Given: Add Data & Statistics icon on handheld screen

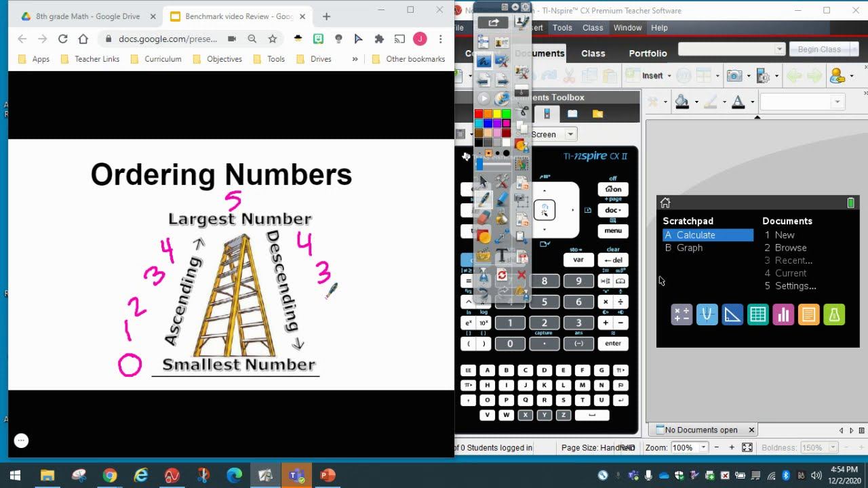Looking at the screenshot, I should (783, 314).
